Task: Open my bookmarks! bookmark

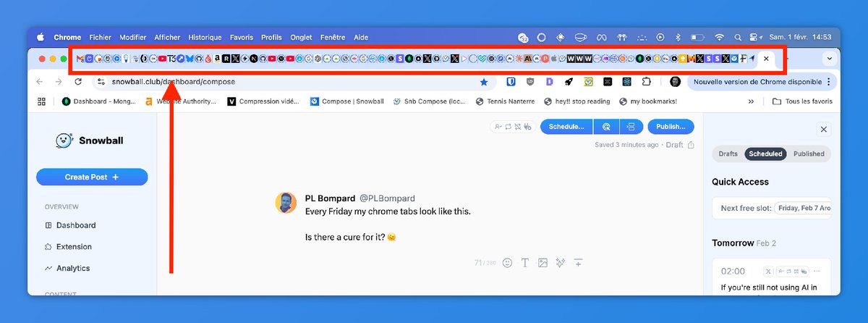Action: [647, 101]
